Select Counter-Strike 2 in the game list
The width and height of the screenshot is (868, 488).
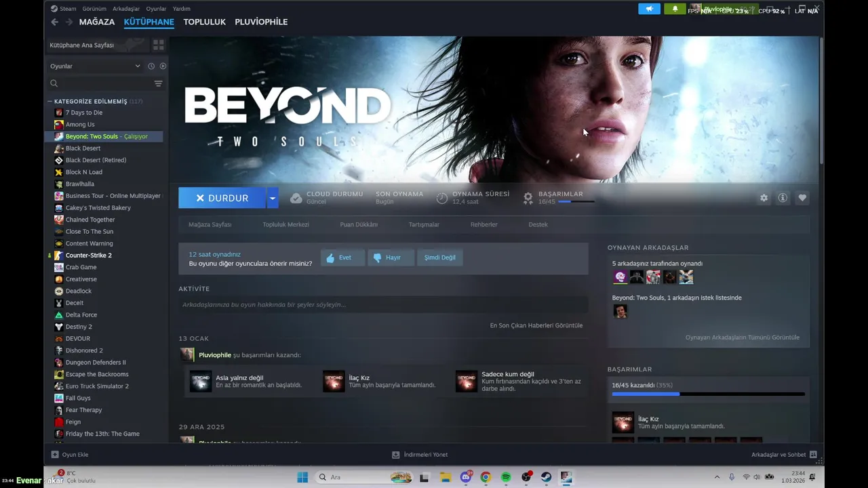click(x=89, y=256)
